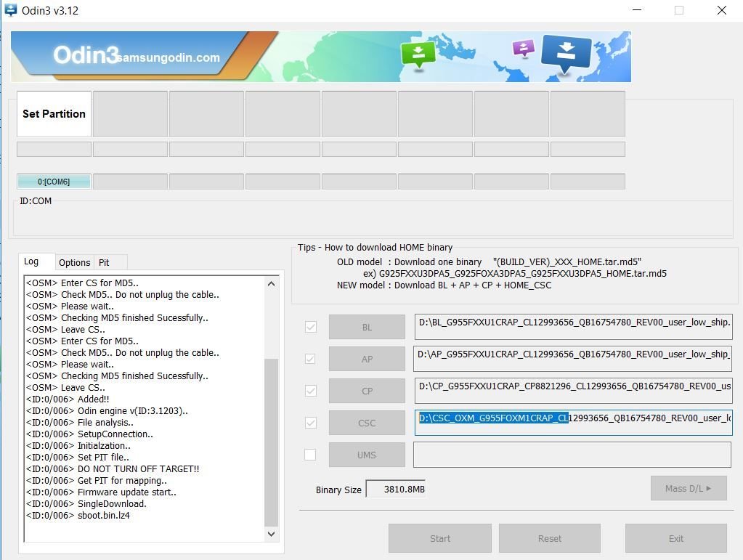
Task: Click log line 'Odin engine v(ID:3.1203)..'
Action: point(107,411)
